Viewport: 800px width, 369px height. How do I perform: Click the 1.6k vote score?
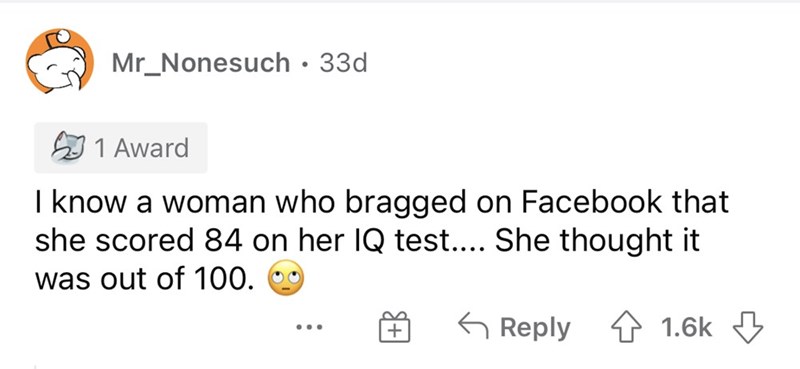click(687, 327)
